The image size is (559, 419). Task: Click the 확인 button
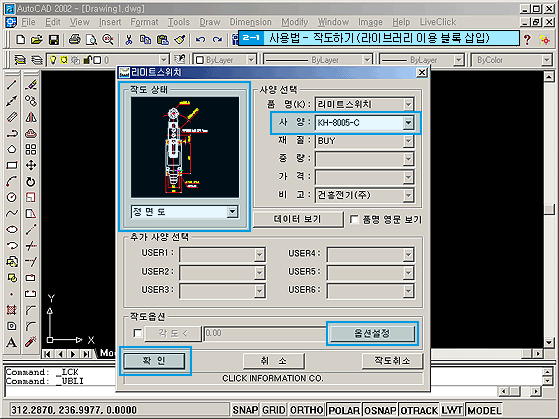point(154,361)
